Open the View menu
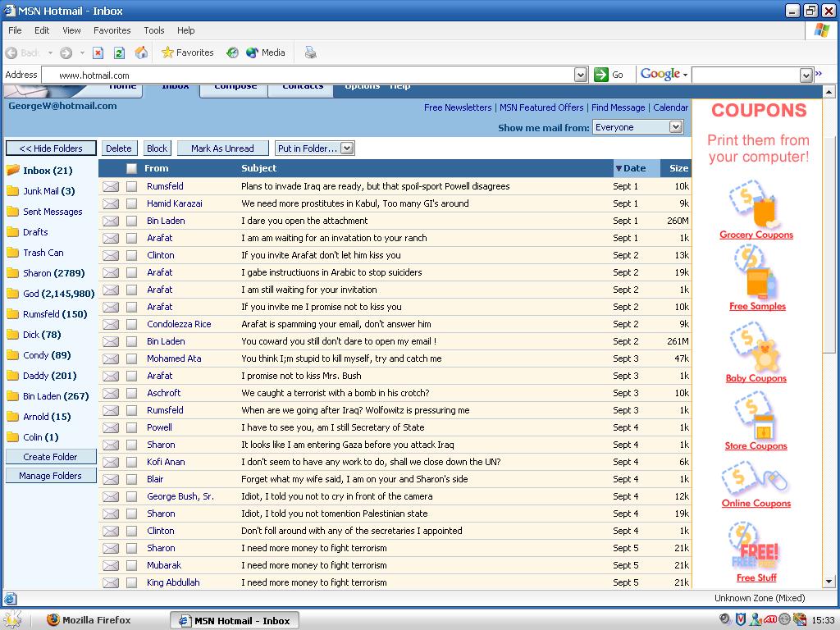 click(71, 30)
